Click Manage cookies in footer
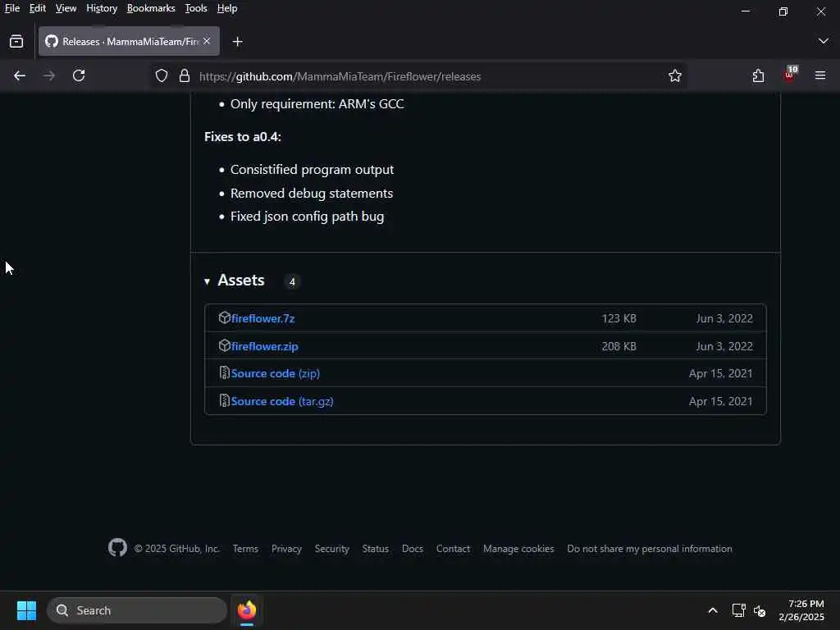Viewport: 840px width, 630px height. point(518,549)
